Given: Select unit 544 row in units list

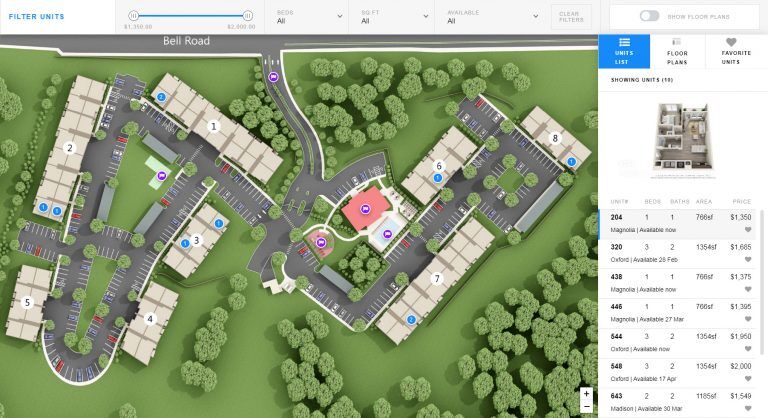Looking at the screenshot, I should [x=680, y=342].
